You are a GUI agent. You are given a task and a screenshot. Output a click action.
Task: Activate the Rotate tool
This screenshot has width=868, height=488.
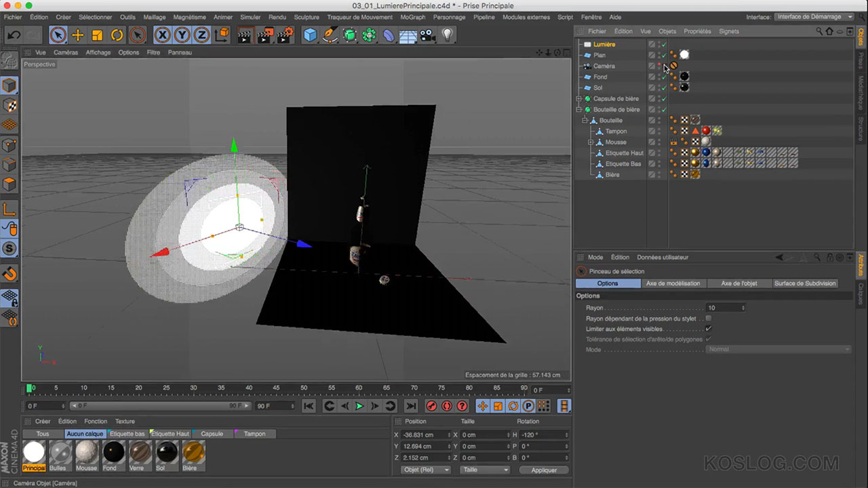117,35
